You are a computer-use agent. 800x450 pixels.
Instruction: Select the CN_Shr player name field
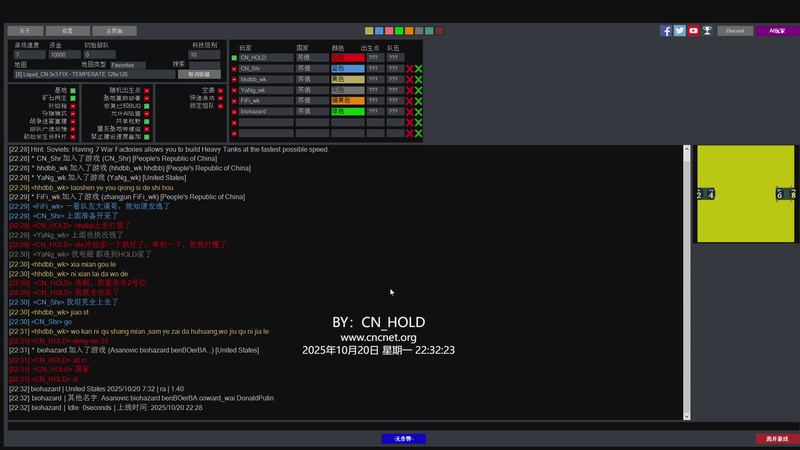(266, 68)
